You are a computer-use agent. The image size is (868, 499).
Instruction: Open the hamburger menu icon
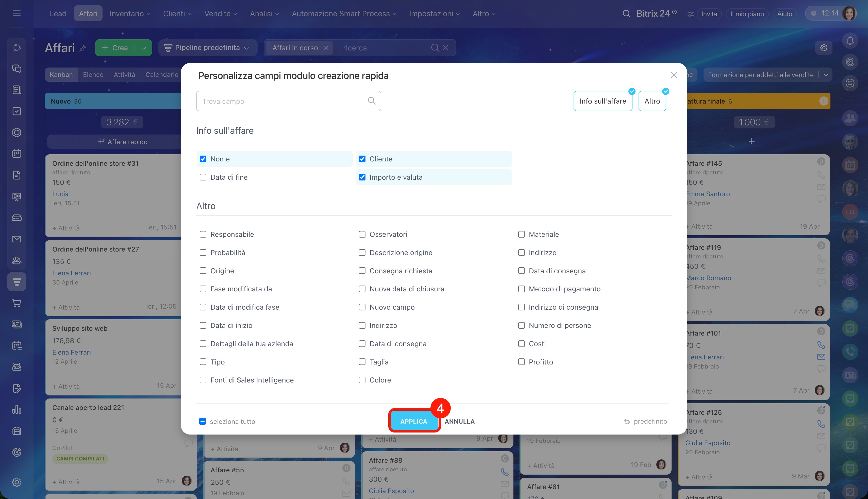[x=16, y=13]
